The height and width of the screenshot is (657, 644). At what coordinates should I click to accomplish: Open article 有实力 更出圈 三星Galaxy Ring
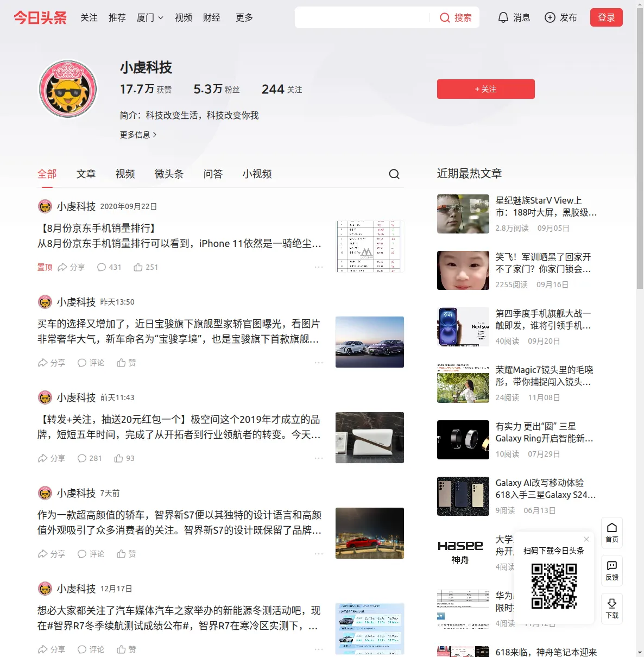pos(545,432)
